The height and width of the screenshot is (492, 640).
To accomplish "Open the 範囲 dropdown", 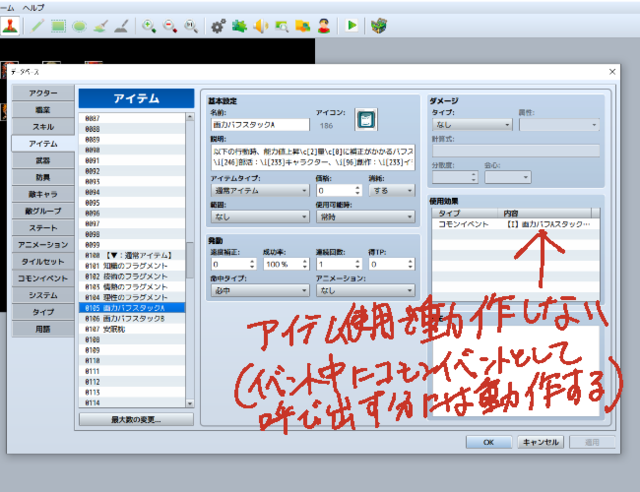I will [260, 217].
